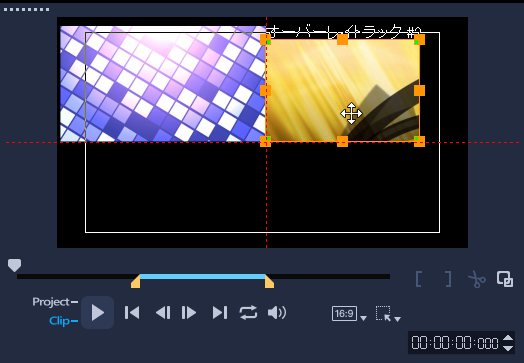Increase timecode with the up arrow
Screen dimensions: 524x363
pos(508,338)
